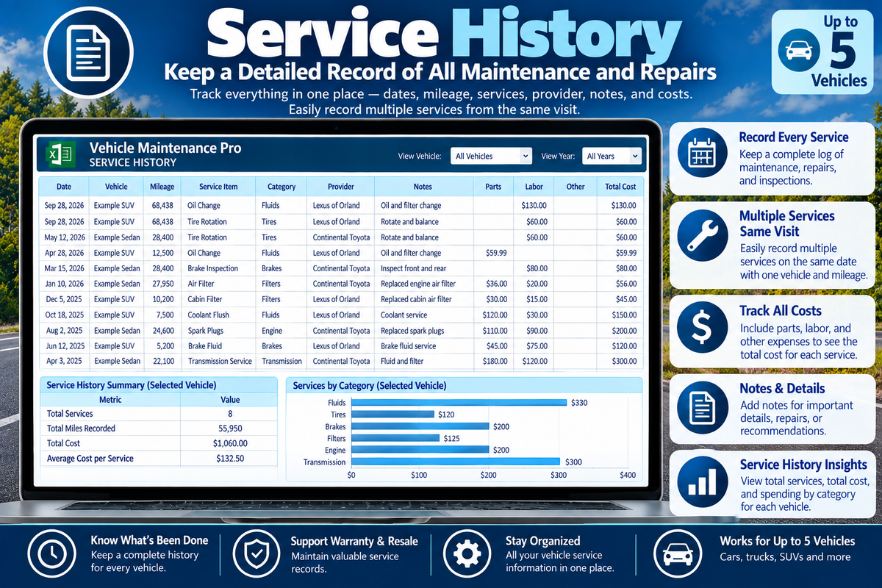Click the Brakes bar in the category chart

[420, 426]
